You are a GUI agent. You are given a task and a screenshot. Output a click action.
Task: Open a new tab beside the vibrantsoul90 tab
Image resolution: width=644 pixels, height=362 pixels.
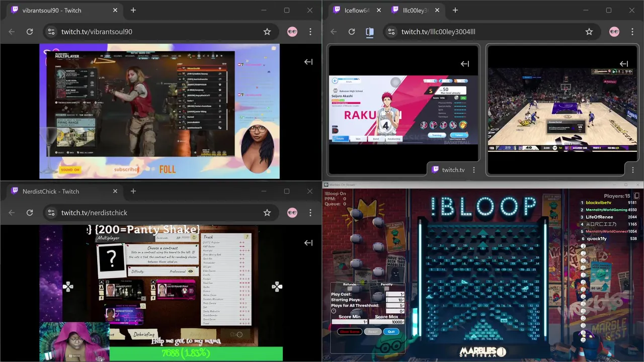(x=133, y=10)
